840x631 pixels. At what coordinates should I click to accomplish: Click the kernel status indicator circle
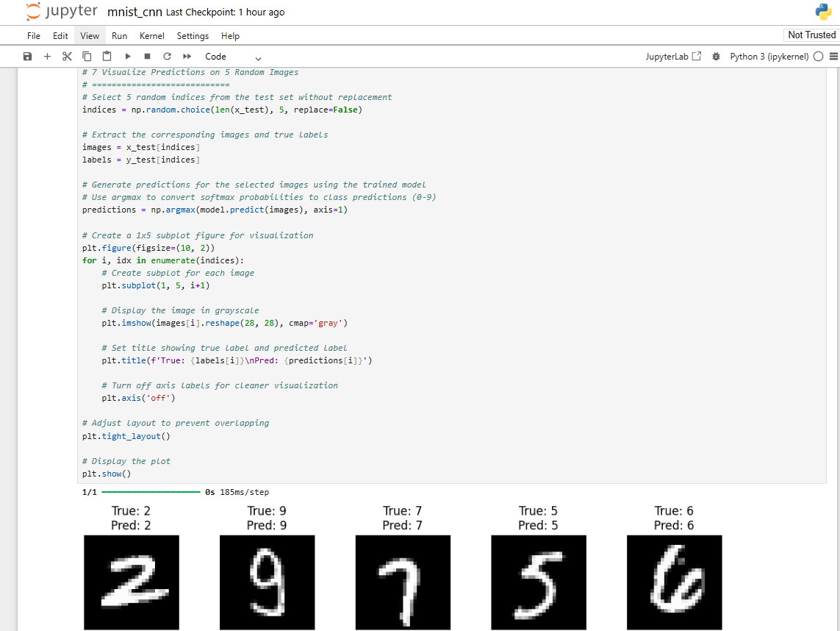pyautogui.click(x=818, y=56)
